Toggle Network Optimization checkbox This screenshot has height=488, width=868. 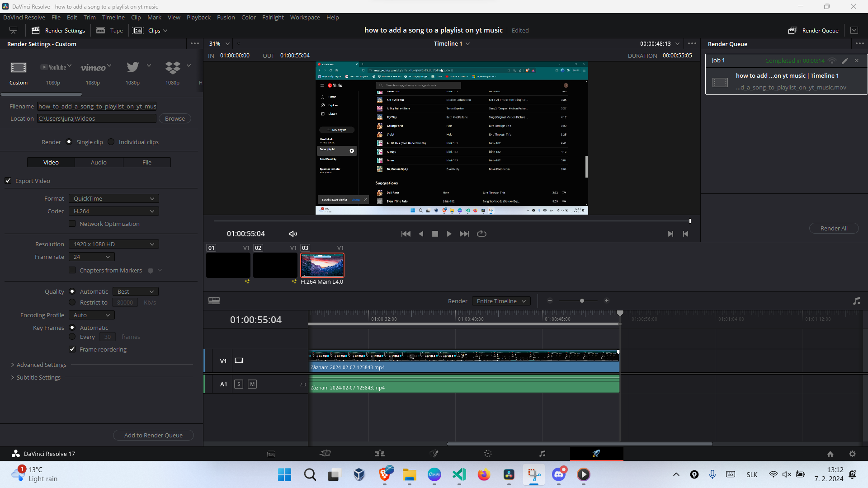pyautogui.click(x=72, y=224)
